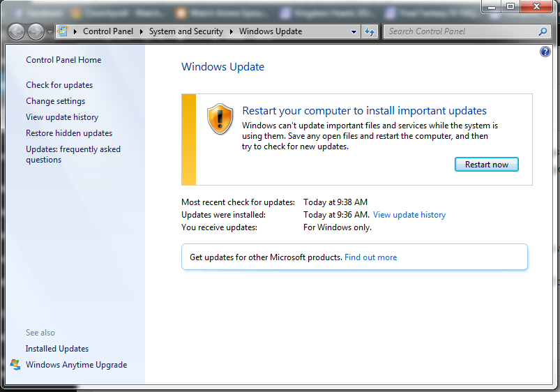Click Check for updates link
Screen dimensions: 560x392
59,85
